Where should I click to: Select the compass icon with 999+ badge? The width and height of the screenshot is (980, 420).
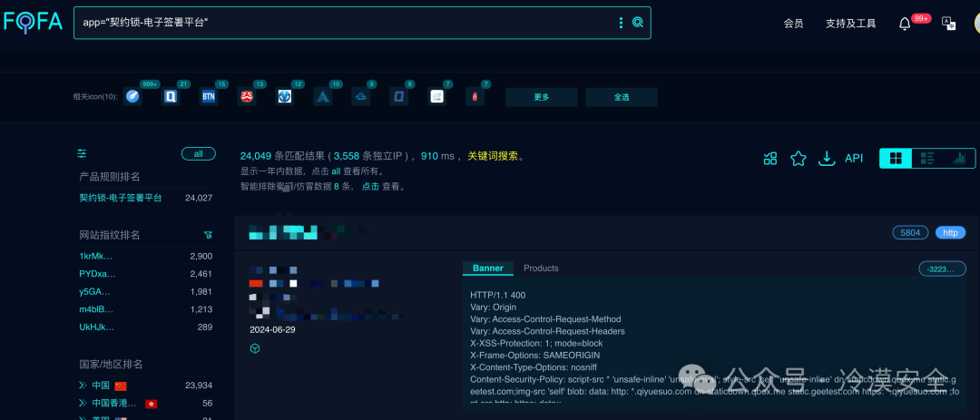(132, 96)
